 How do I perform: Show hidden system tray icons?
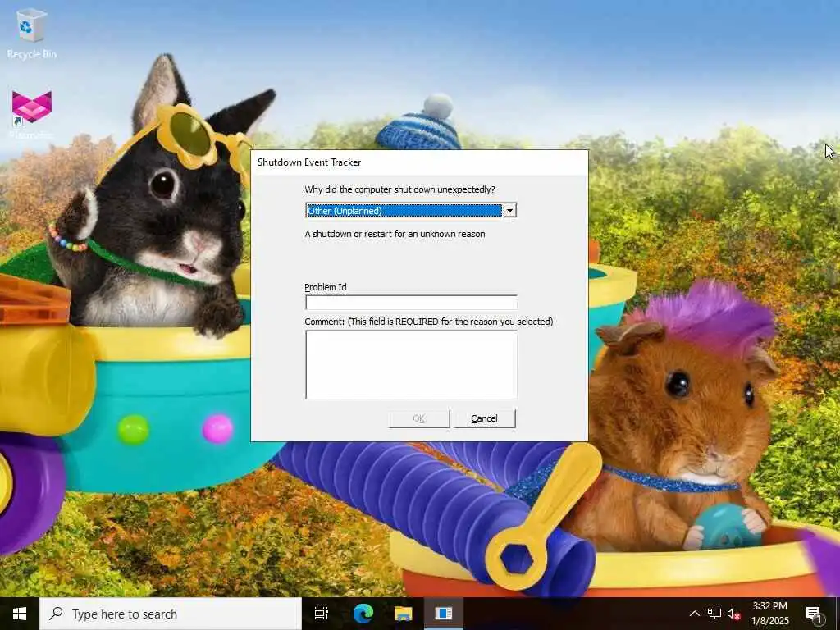pos(694,614)
